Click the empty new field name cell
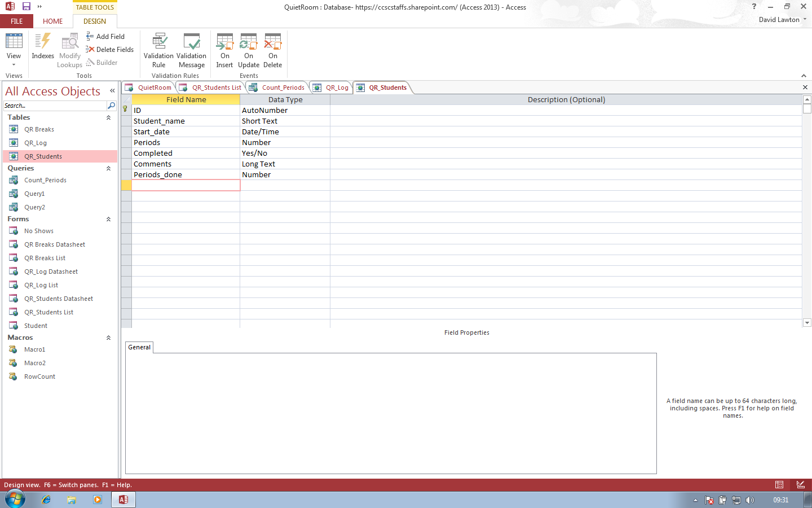The image size is (812, 508). 186,185
